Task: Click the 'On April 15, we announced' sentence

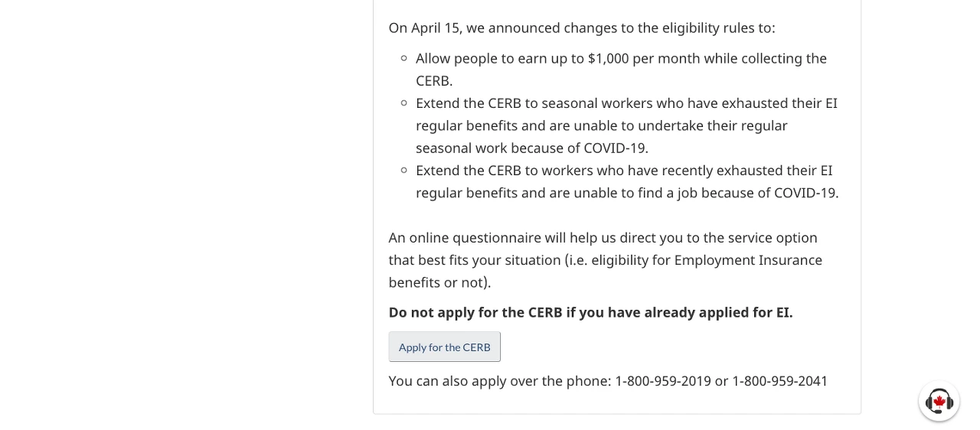Action: 582,28
